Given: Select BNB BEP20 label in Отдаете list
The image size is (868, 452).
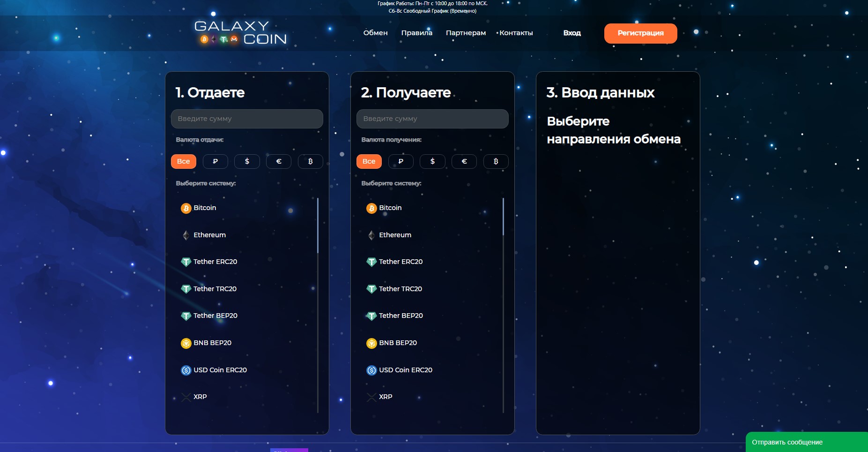Looking at the screenshot, I should [212, 343].
